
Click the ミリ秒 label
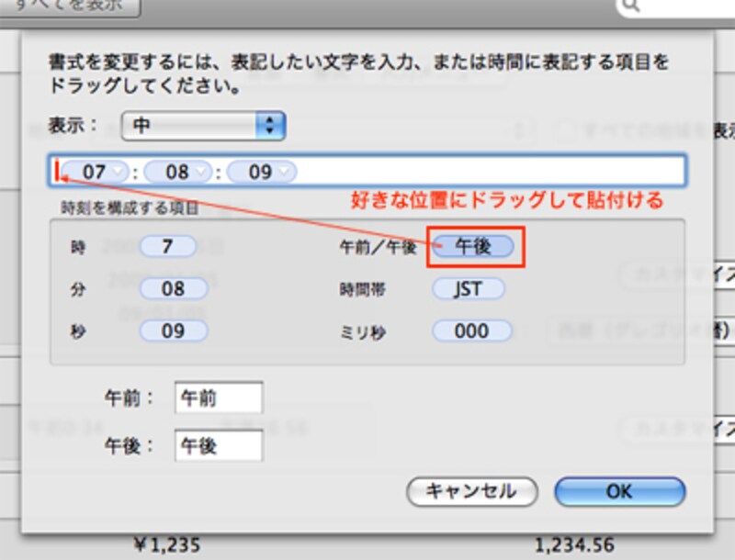[x=362, y=332]
